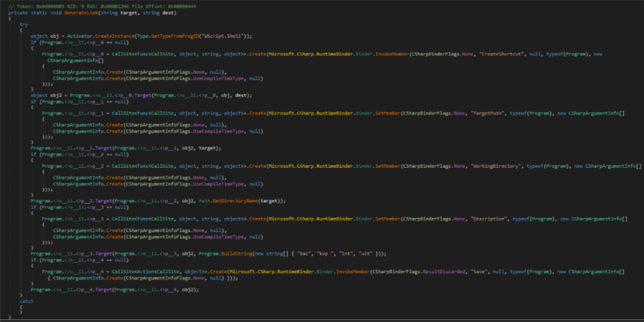Click the CreateInstance method call
This screenshot has width=644, height=322.
point(114,36)
